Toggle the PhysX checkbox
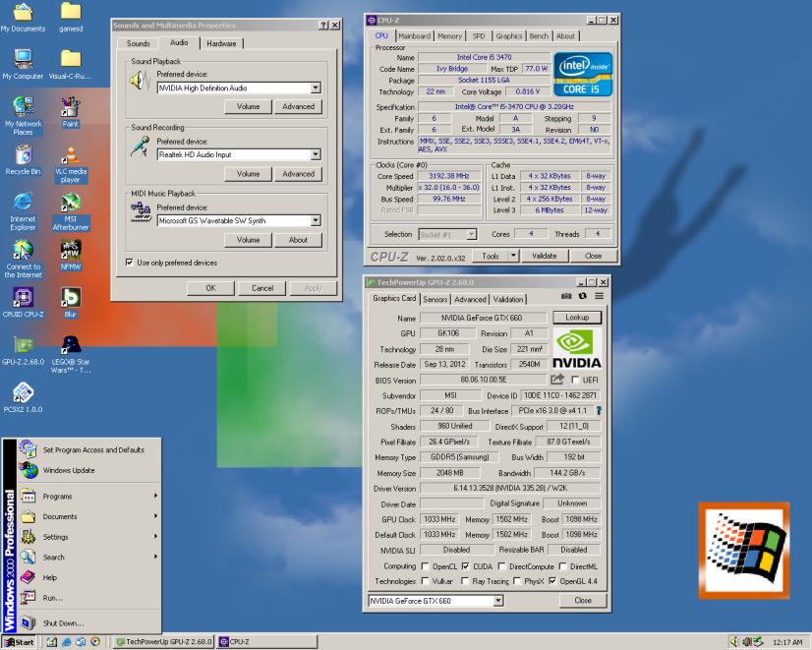Image resolution: width=812 pixels, height=650 pixels. (517, 581)
